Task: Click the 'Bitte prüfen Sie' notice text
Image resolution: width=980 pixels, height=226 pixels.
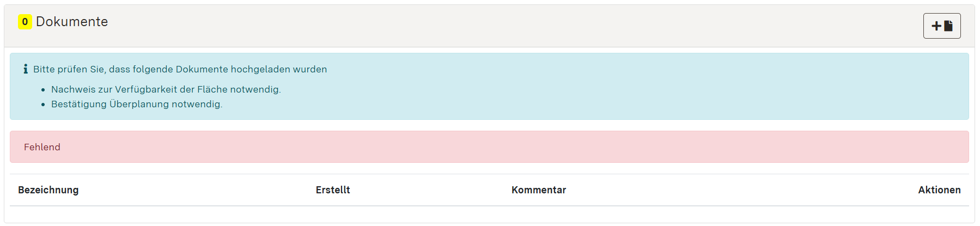Action: click(180, 69)
